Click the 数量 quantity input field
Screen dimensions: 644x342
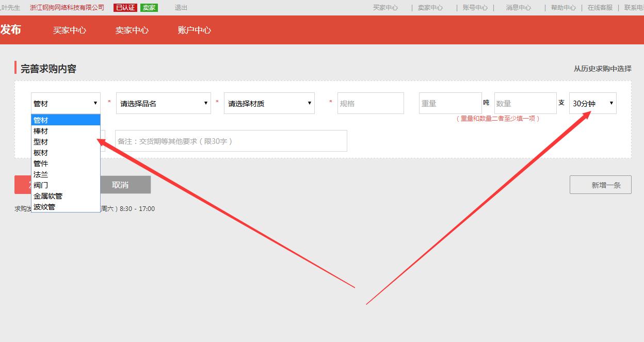[x=524, y=103]
